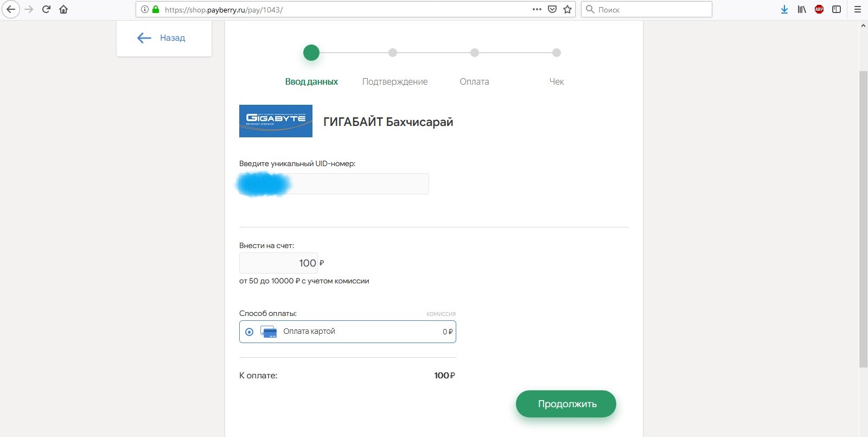
Task: Reload the page with the refresh icon
Action: [46, 9]
